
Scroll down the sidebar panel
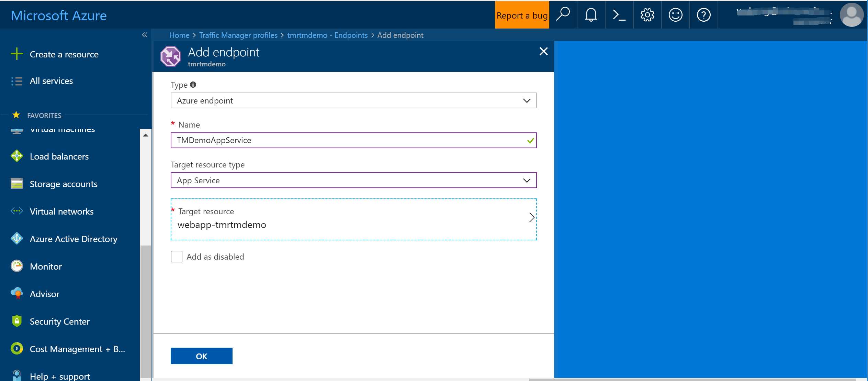click(146, 378)
